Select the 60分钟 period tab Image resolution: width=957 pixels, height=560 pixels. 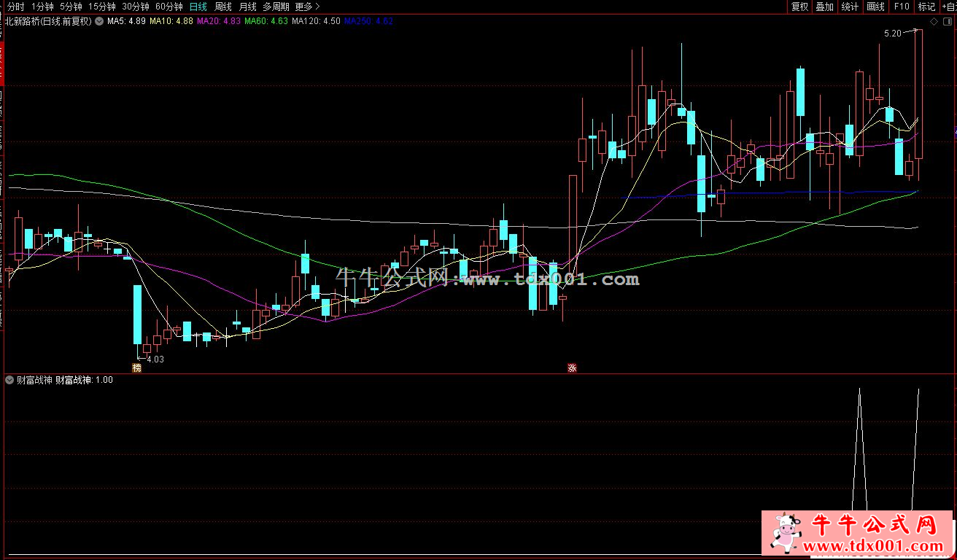coord(169,7)
